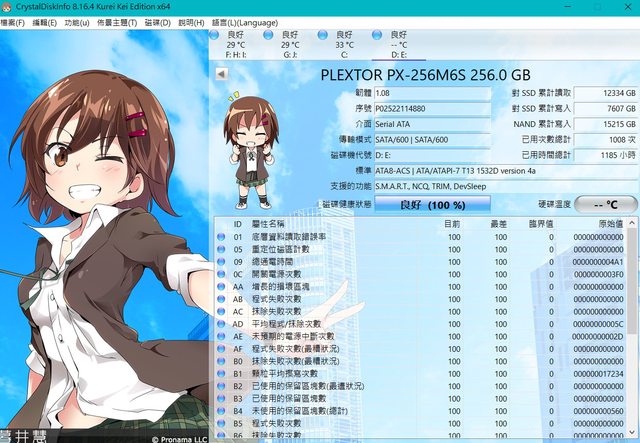
Task: Select the 總通電時間 attribute row
Action: coord(420,262)
